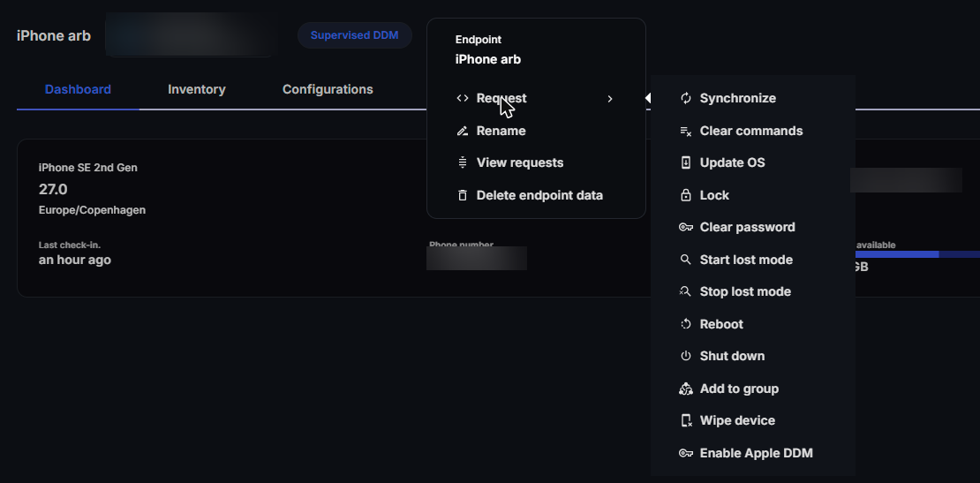980x483 pixels.
Task: Click the Clear password key icon
Action: [x=686, y=227]
